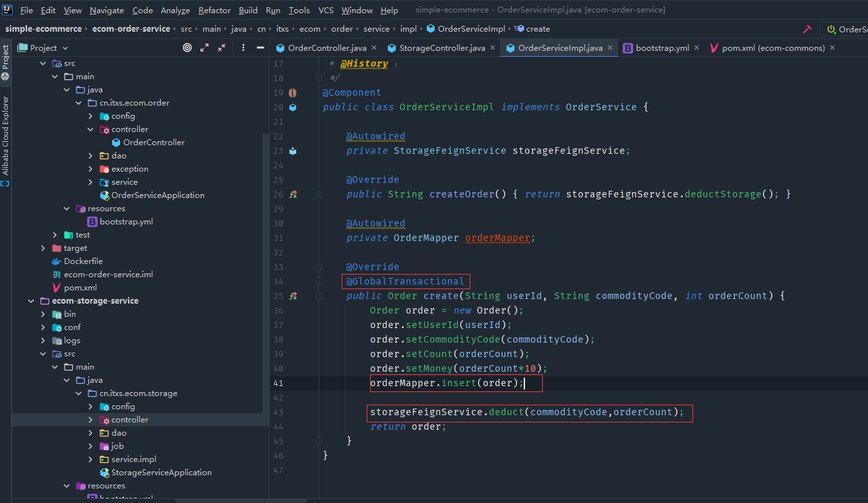This screenshot has height=503, width=868.
Task: Collapse the ecom-storage-service module
Action: coord(31,301)
